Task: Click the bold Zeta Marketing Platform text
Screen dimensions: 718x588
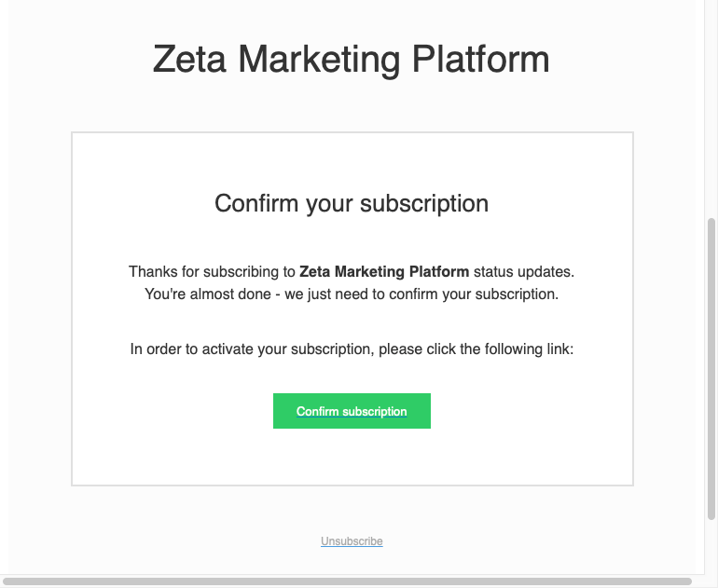Action: pyautogui.click(x=384, y=272)
